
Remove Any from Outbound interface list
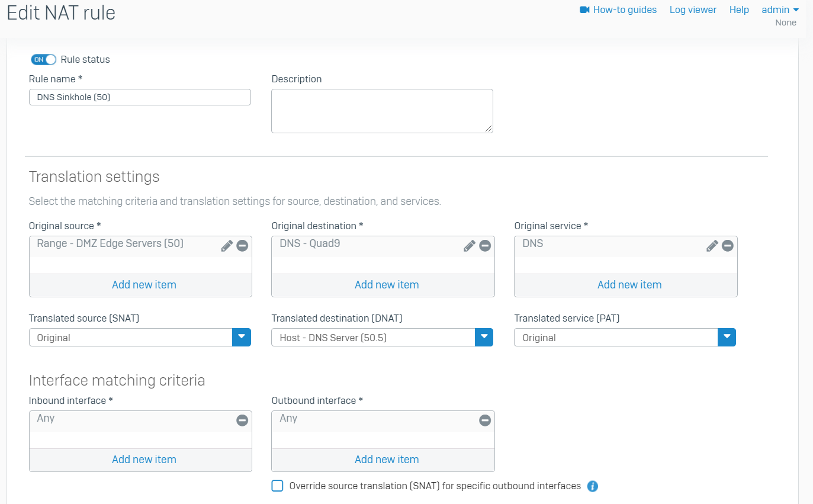pyautogui.click(x=485, y=420)
